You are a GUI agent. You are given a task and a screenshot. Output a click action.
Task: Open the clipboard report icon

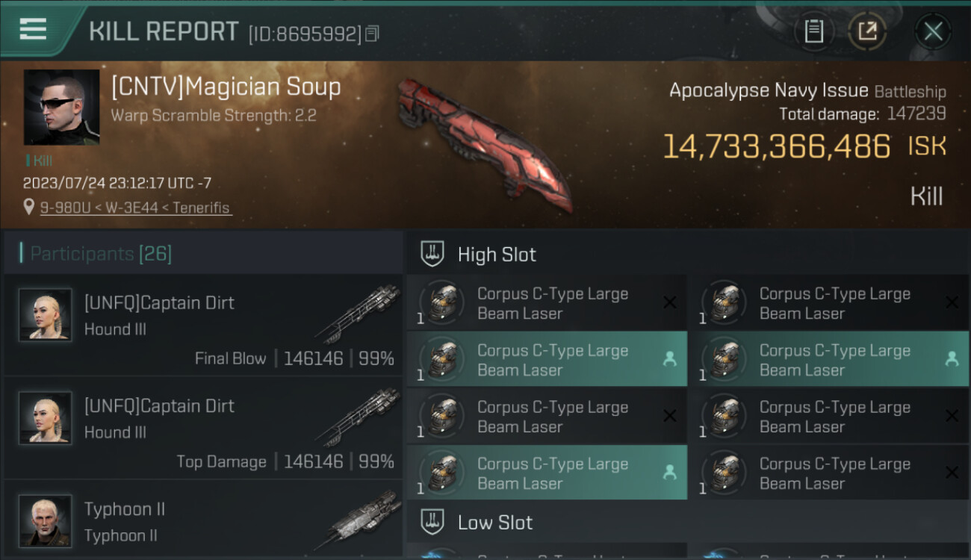[813, 31]
